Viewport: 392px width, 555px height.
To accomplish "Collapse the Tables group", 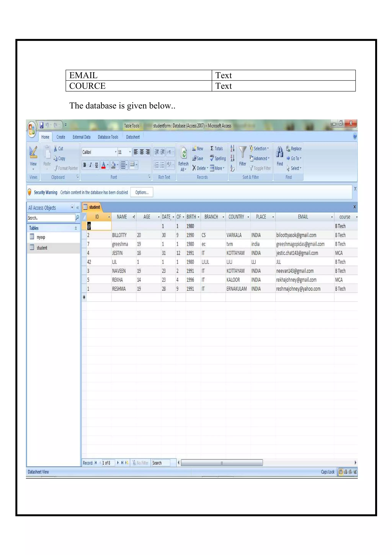I will click(x=76, y=228).
